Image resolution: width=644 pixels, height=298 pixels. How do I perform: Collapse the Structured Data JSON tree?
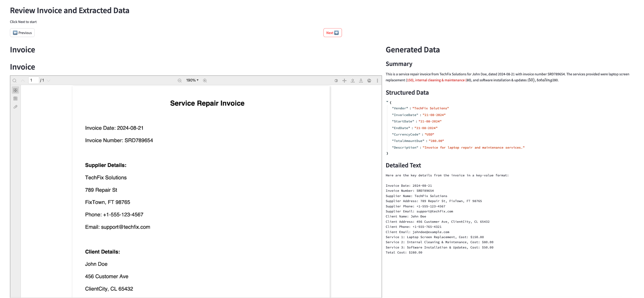(387, 102)
